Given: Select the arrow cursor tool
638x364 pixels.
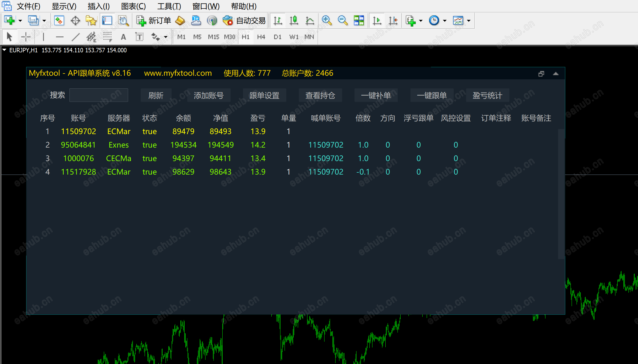Looking at the screenshot, I should pyautogui.click(x=9, y=37).
